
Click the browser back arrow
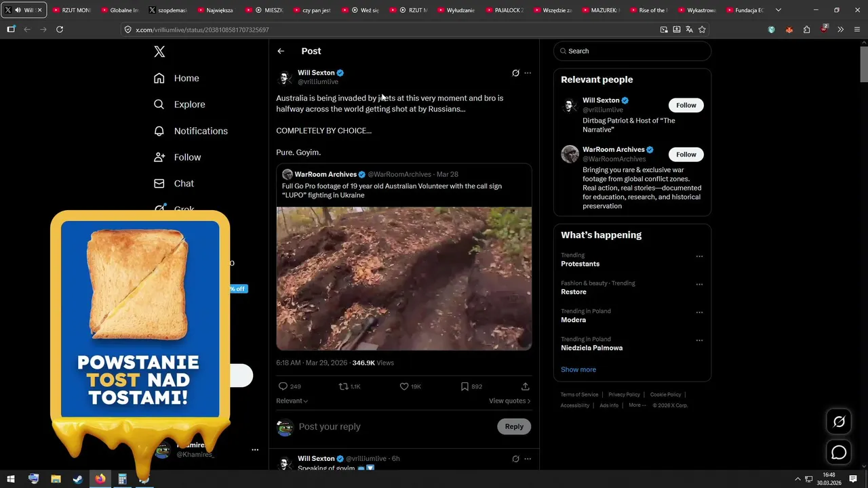27,29
